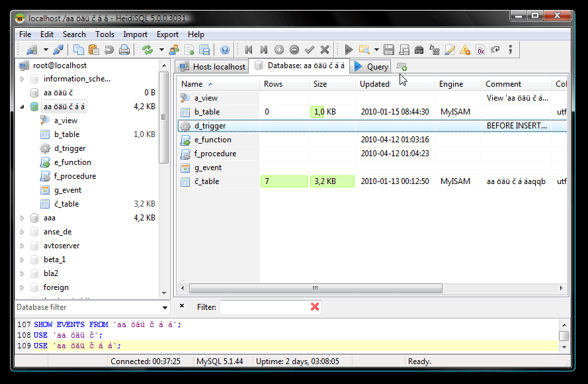Image resolution: width=588 pixels, height=384 pixels.
Task: Click the Undo arrow icon in the toolbar
Action: tap(108, 50)
